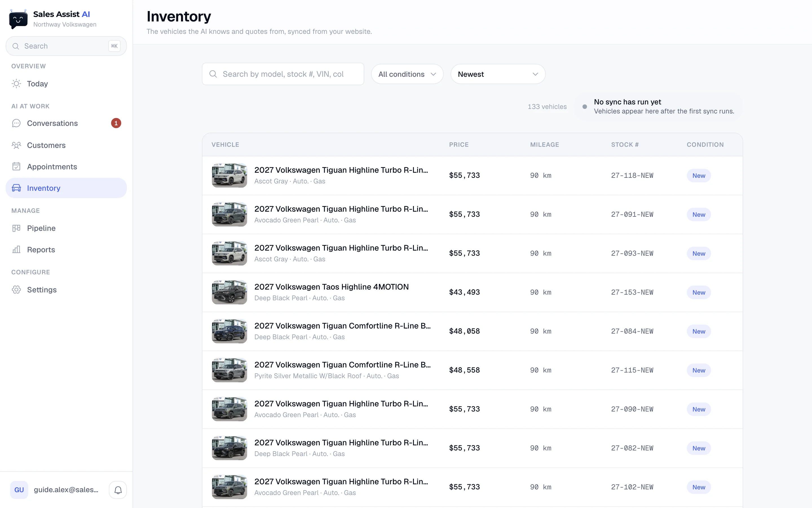This screenshot has width=812, height=508.
Task: Open Settings page
Action: pyautogui.click(x=66, y=290)
